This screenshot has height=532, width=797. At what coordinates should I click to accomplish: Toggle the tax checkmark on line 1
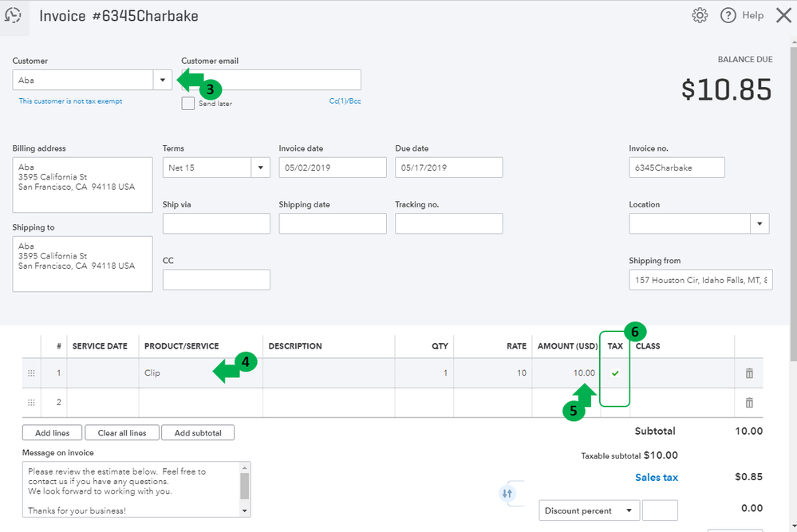coord(615,373)
